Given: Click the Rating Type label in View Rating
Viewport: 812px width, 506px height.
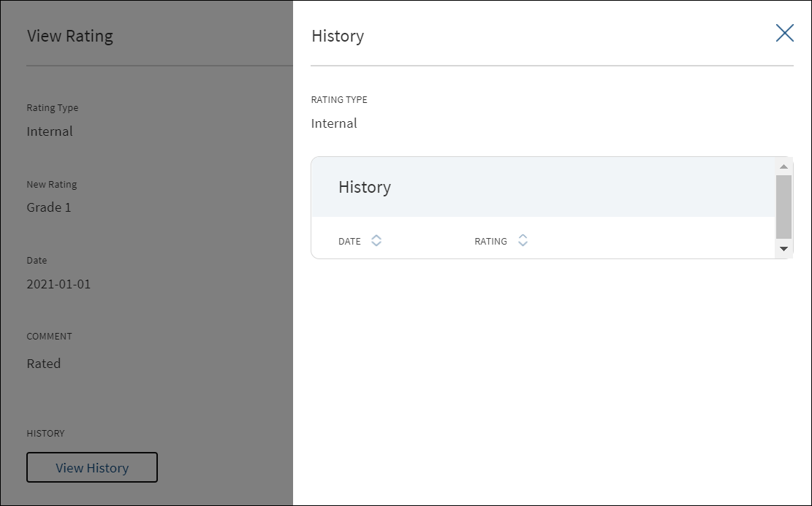Looking at the screenshot, I should point(53,107).
